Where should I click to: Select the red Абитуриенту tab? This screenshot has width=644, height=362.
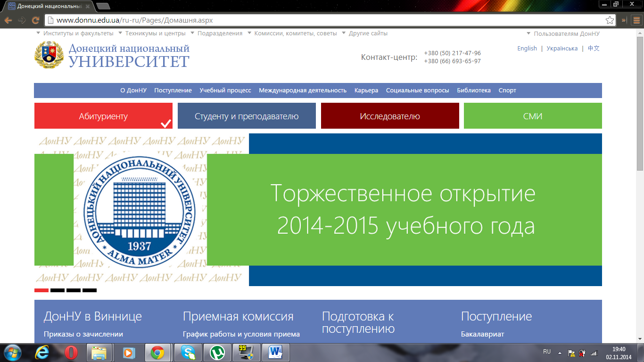(x=103, y=116)
